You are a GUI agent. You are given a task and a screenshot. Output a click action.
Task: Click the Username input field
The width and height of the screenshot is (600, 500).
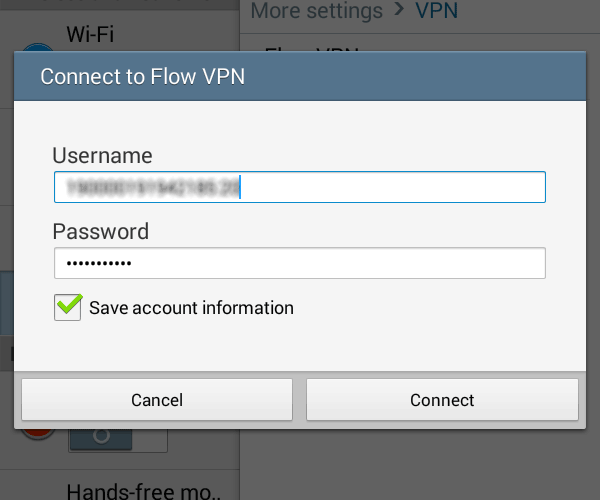(300, 187)
